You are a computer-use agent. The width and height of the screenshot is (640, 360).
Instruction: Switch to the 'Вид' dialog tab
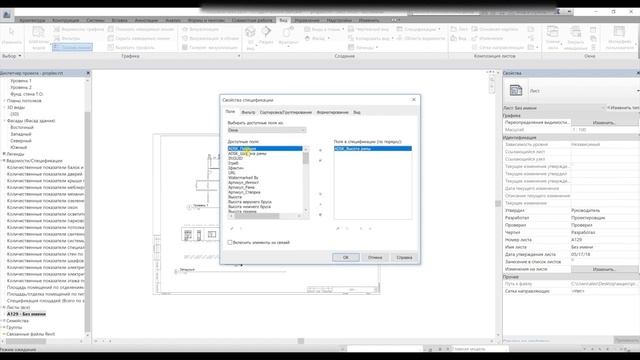pos(357,112)
